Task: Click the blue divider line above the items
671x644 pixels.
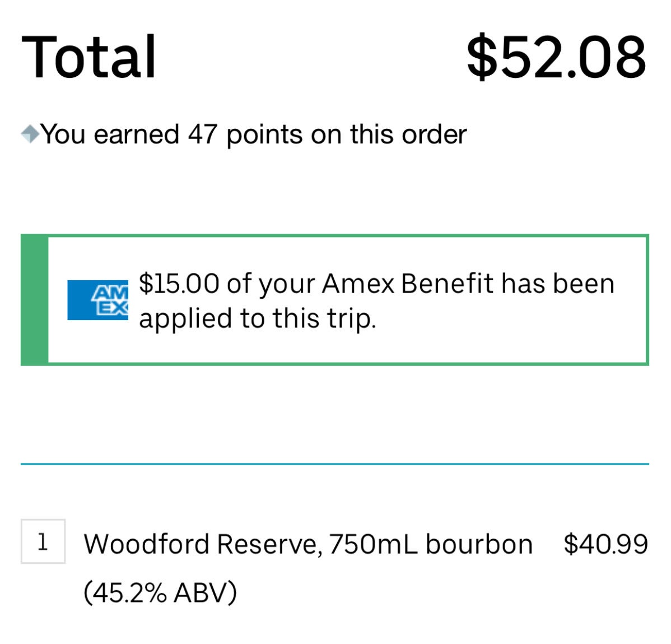Action: pos(334,464)
